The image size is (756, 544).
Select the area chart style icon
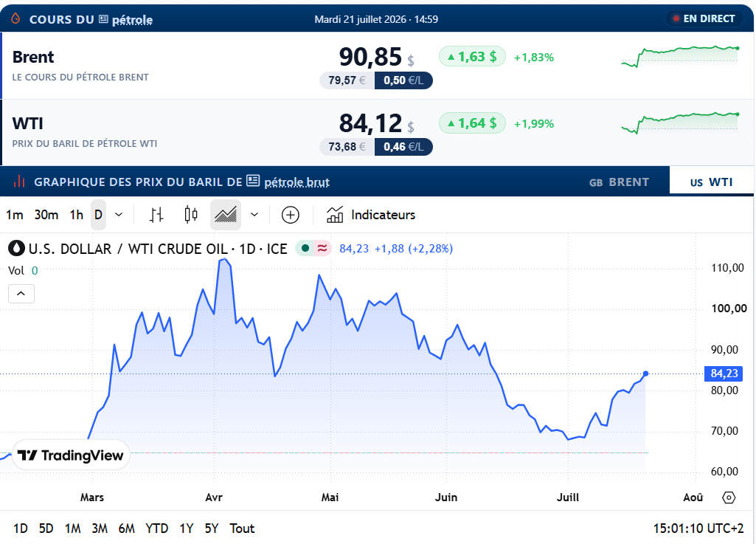[226, 215]
